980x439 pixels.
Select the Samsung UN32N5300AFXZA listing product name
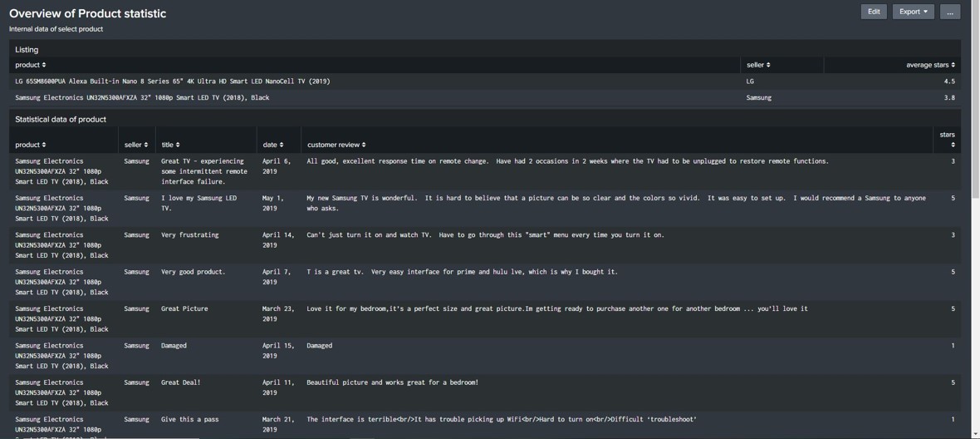tap(142, 97)
